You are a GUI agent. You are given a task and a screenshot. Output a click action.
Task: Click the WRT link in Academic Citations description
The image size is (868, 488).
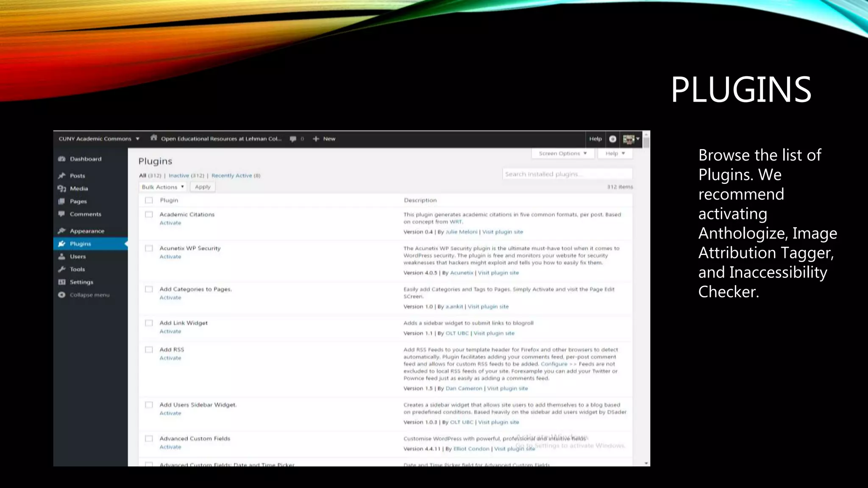click(456, 222)
